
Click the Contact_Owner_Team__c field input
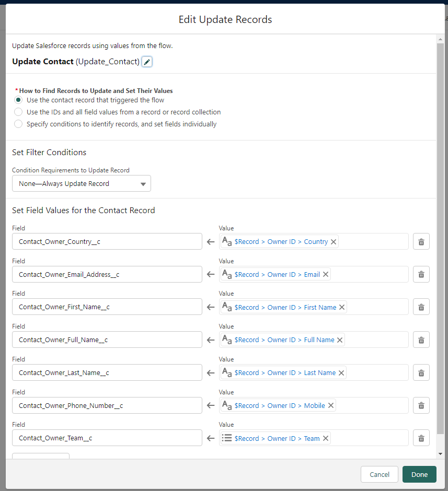tap(107, 438)
